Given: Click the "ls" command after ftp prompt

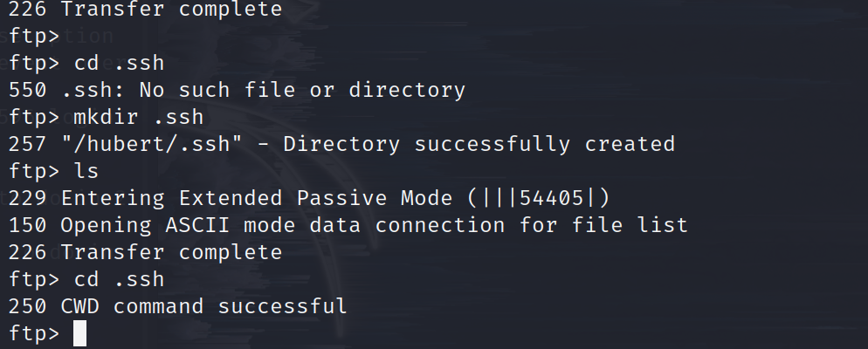Looking at the screenshot, I should 86,171.
